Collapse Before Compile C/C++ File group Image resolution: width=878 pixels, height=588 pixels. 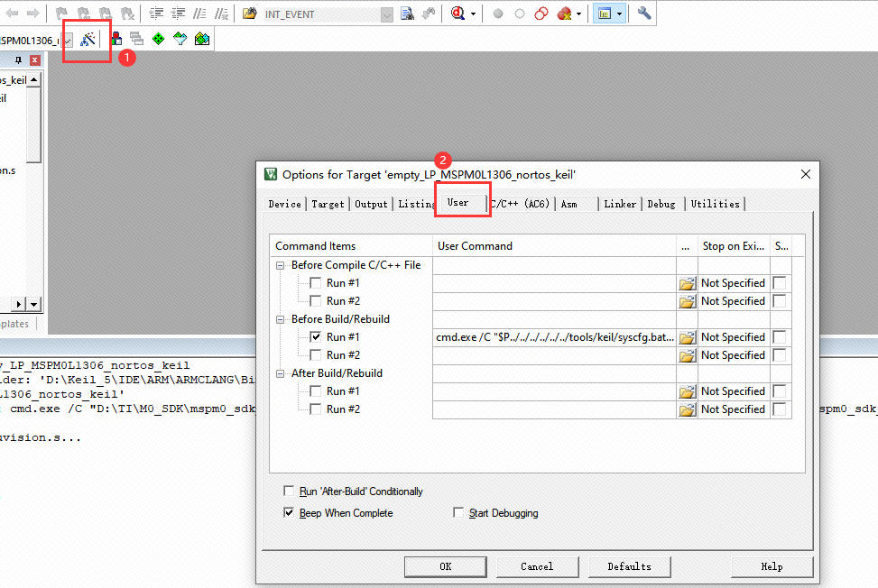click(280, 266)
